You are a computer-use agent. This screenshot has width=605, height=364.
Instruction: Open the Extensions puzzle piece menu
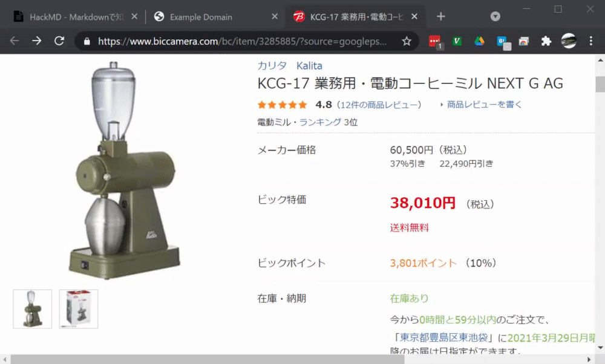tap(546, 41)
